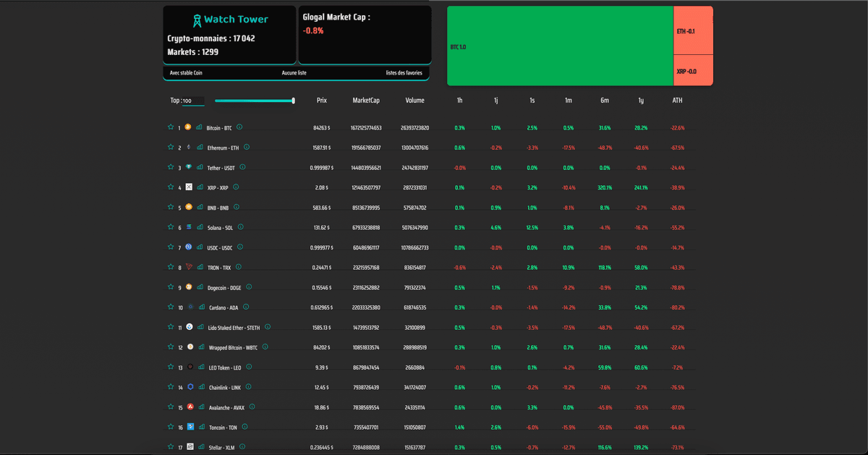868x455 pixels.
Task: Star the Dogecoin row
Action: 171,287
